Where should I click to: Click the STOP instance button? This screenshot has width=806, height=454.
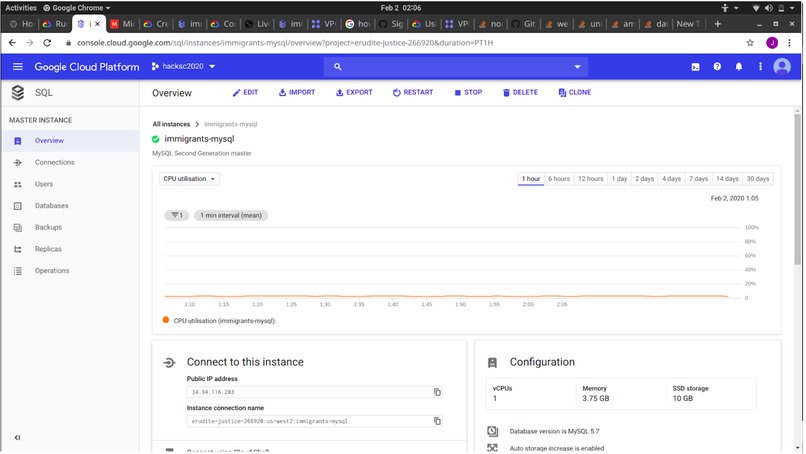click(x=469, y=93)
